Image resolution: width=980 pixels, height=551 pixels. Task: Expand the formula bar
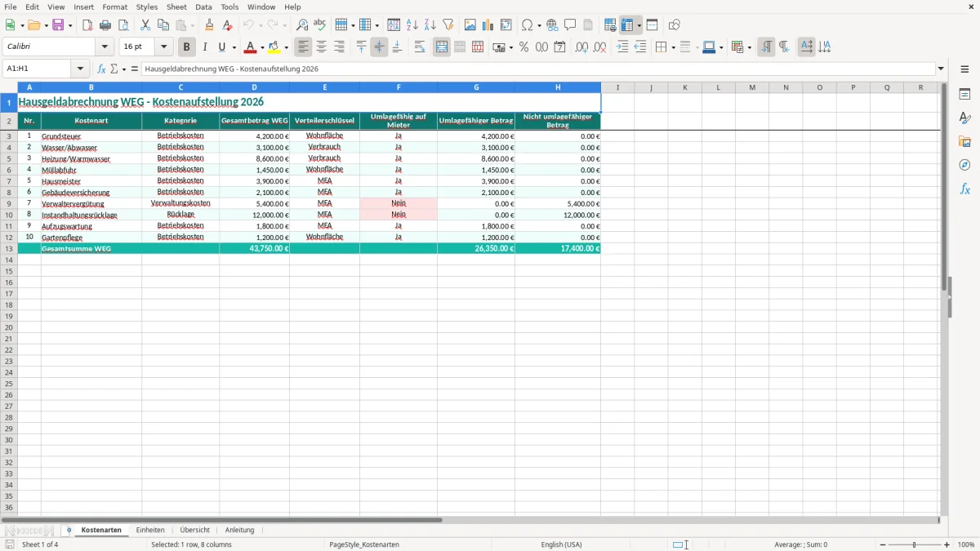941,69
